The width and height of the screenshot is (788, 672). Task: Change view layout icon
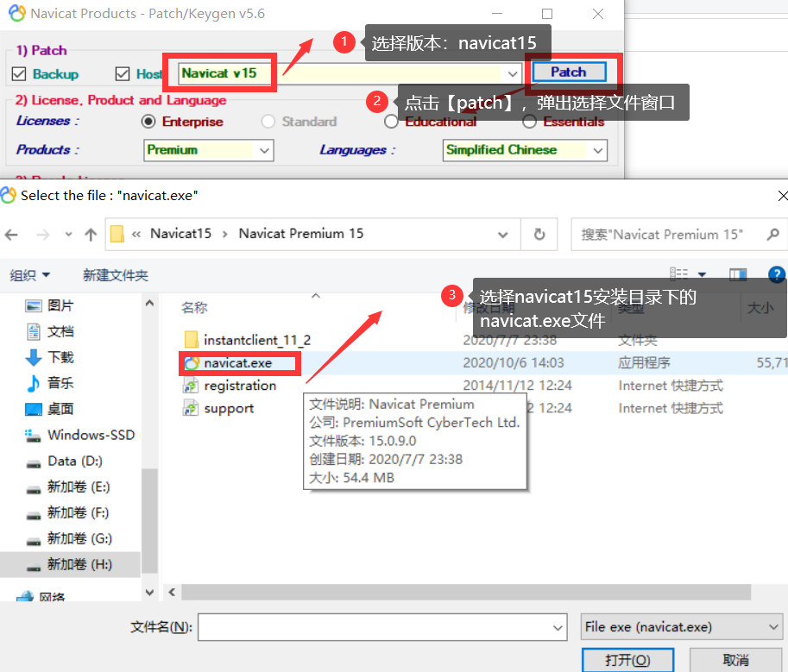679,273
